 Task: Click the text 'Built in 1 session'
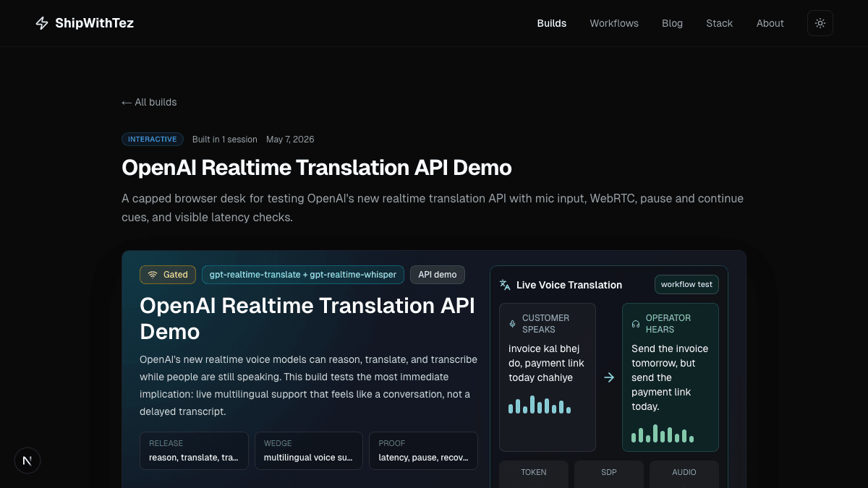tap(225, 140)
